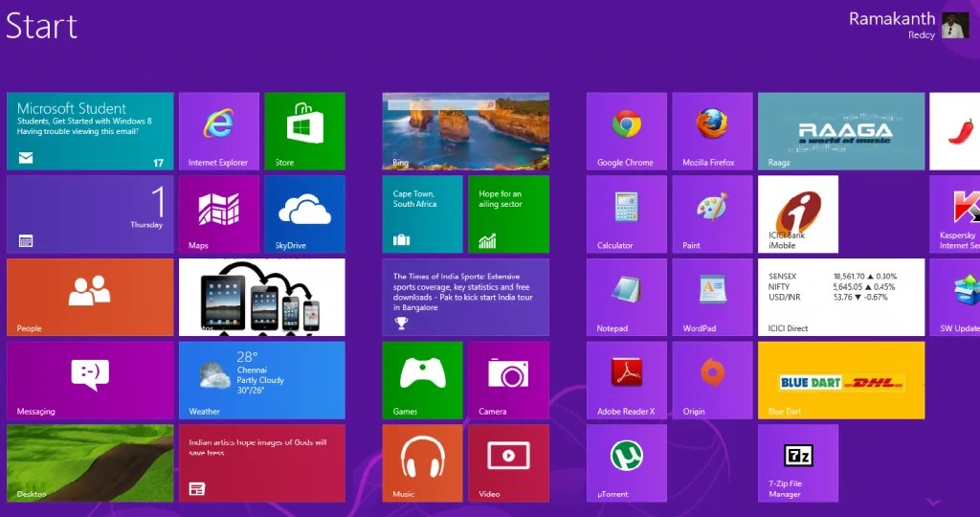Viewport: 980px width, 517px height.
Task: Open the 7-Zip File Manager tile
Action: pyautogui.click(x=798, y=463)
